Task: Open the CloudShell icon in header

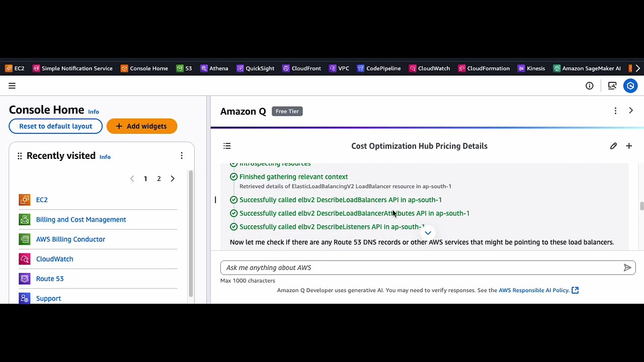Action: [612, 86]
